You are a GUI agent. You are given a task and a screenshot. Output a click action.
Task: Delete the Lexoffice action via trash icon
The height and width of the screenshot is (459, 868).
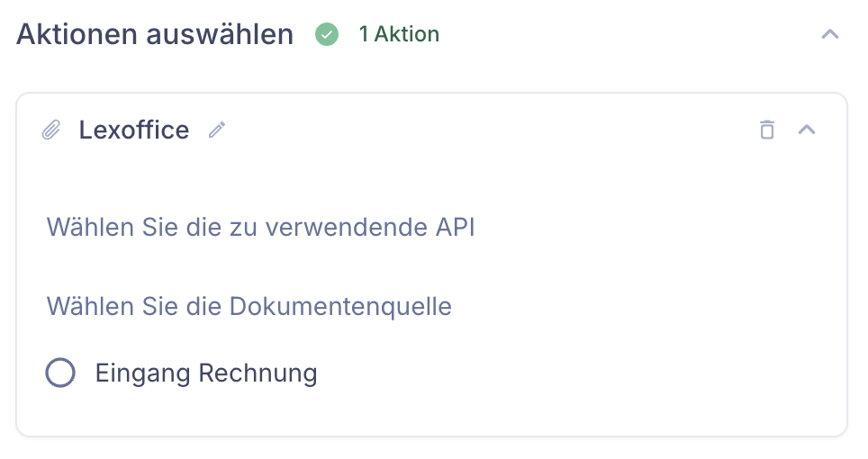tap(767, 130)
